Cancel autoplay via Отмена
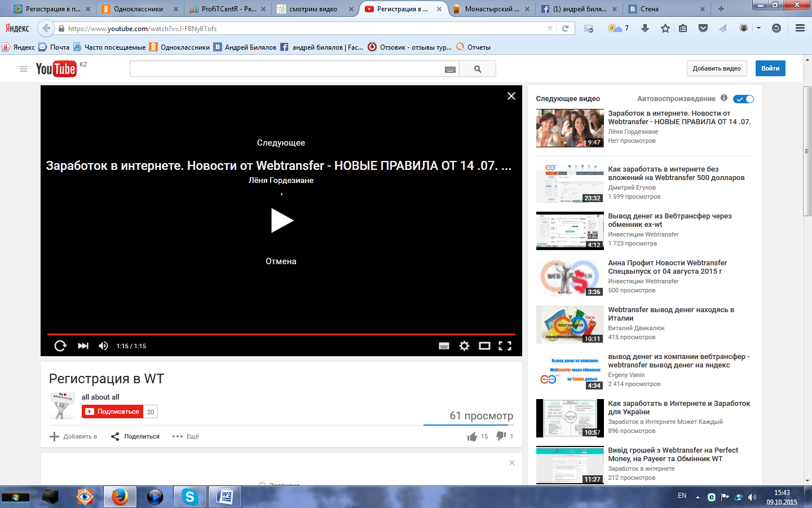The width and height of the screenshot is (812, 508). [281, 261]
